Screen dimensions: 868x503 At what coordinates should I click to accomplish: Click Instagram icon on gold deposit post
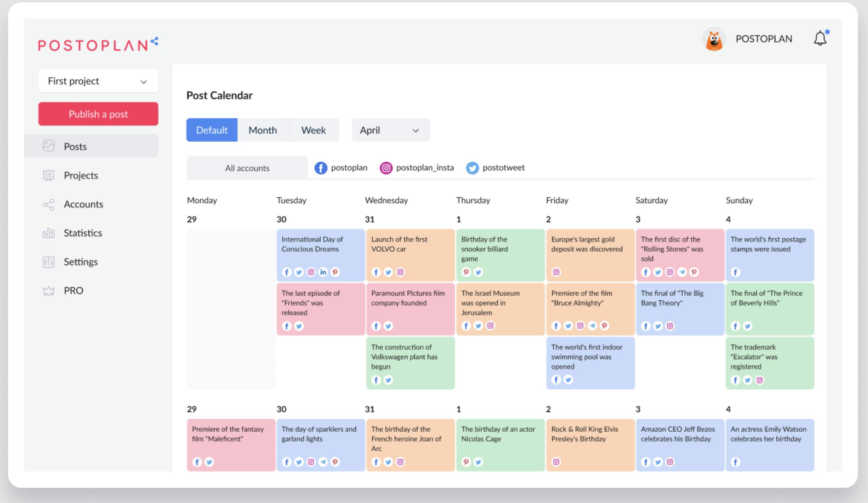pyautogui.click(x=556, y=272)
